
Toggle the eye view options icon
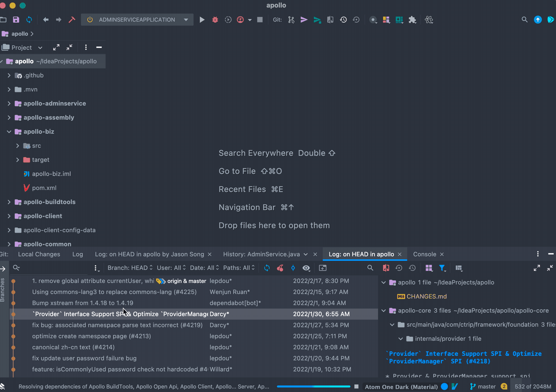pyautogui.click(x=306, y=268)
